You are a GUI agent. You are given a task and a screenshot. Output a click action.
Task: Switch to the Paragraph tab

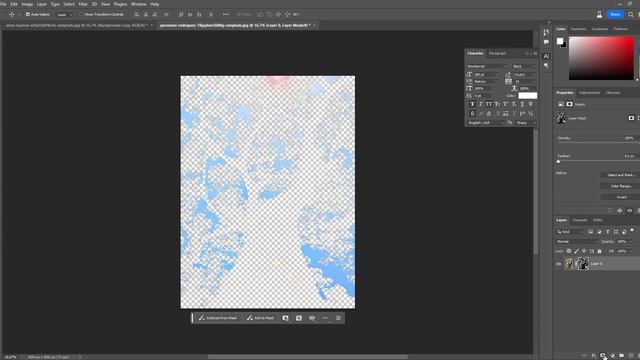click(x=497, y=53)
